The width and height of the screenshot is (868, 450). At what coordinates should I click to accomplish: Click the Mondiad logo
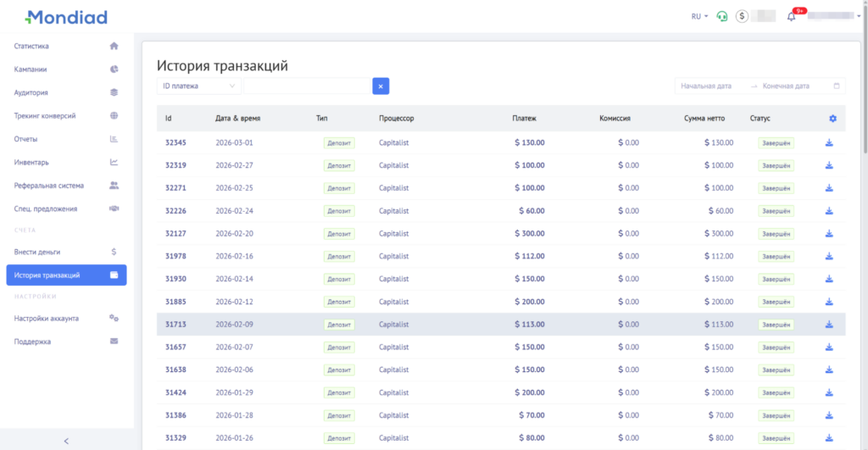pos(66,16)
